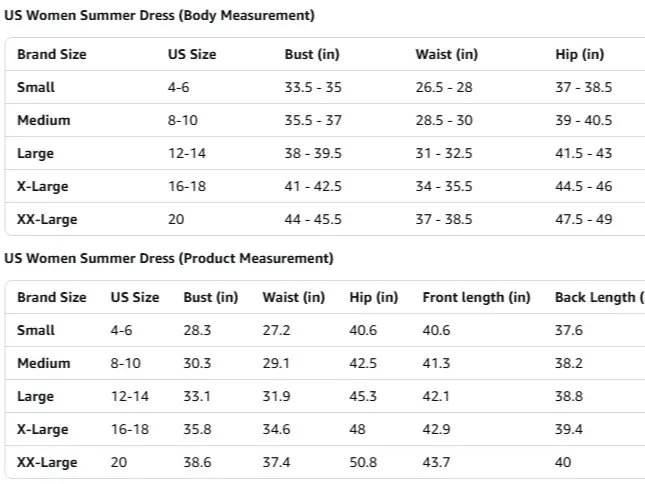Viewport: 645px width, 484px height.
Task: Click the Hip (in) header in Body Measurement table
Action: pyautogui.click(x=579, y=54)
